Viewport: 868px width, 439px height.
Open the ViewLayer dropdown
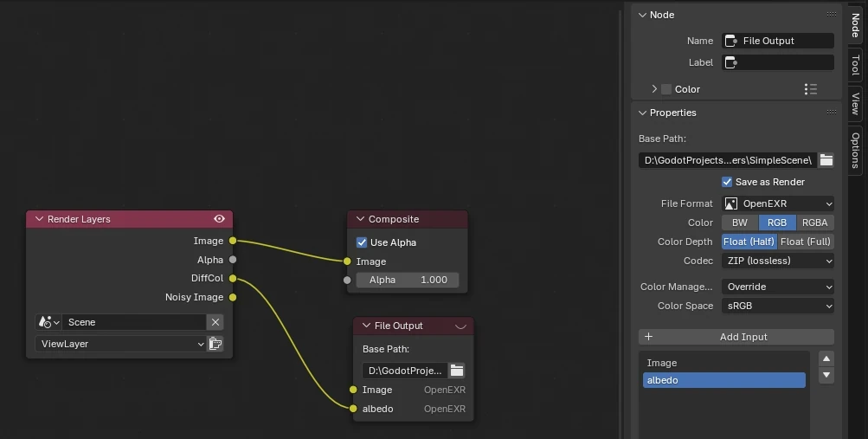120,344
